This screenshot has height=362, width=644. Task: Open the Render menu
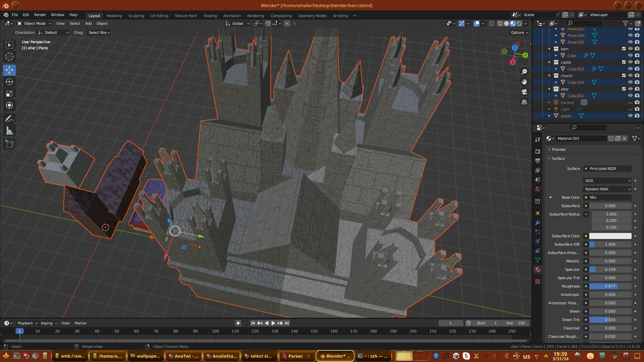(40, 15)
